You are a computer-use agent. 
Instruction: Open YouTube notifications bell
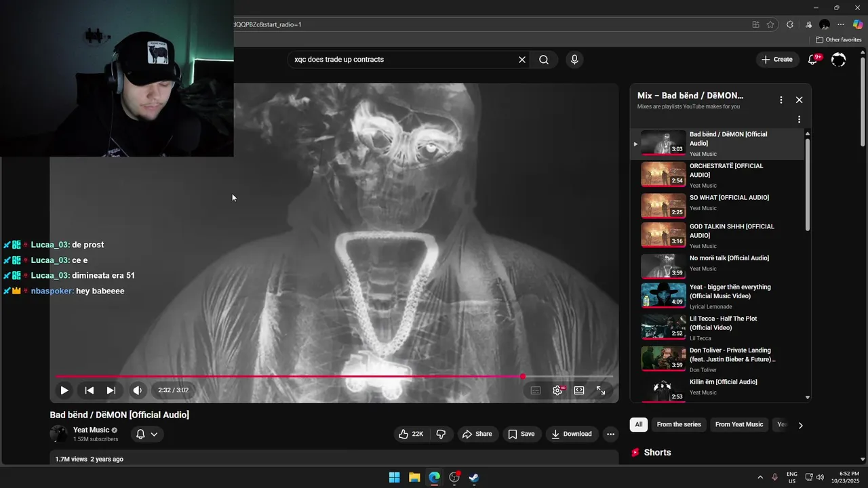pyautogui.click(x=812, y=60)
